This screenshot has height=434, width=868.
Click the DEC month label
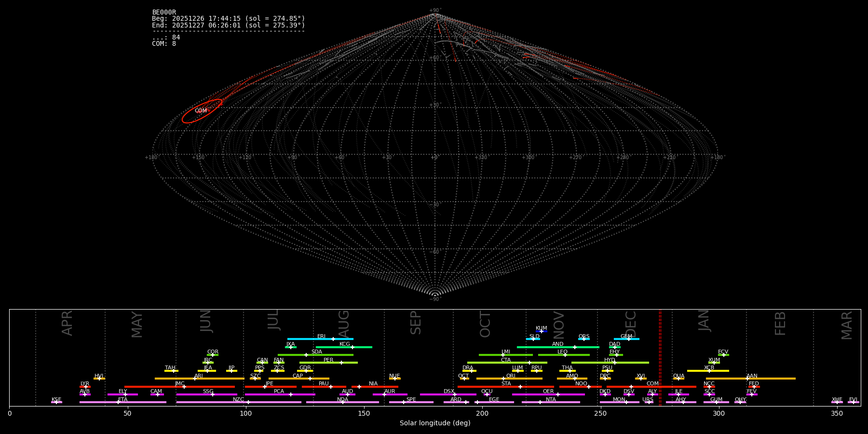click(631, 324)
